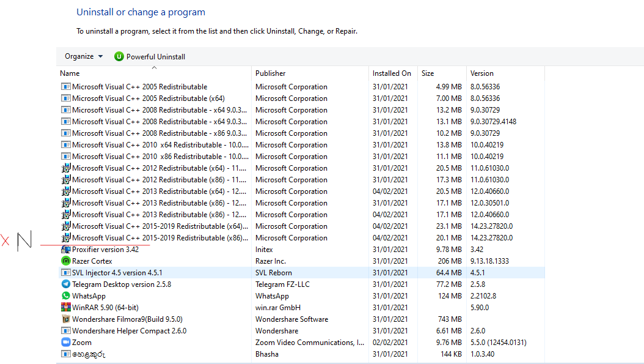
Task: Sort list by Name column header
Action: pyautogui.click(x=70, y=73)
